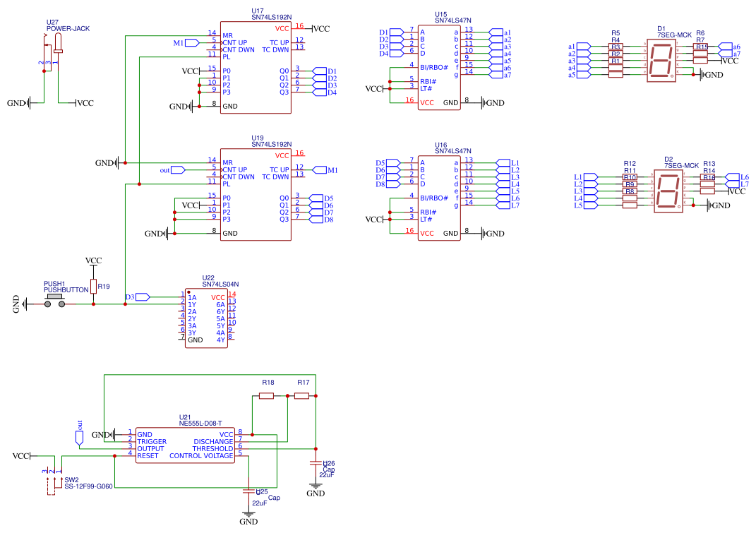Select the GND symbol below capacitor C25
The width and height of the screenshot is (756, 533).
click(248, 517)
